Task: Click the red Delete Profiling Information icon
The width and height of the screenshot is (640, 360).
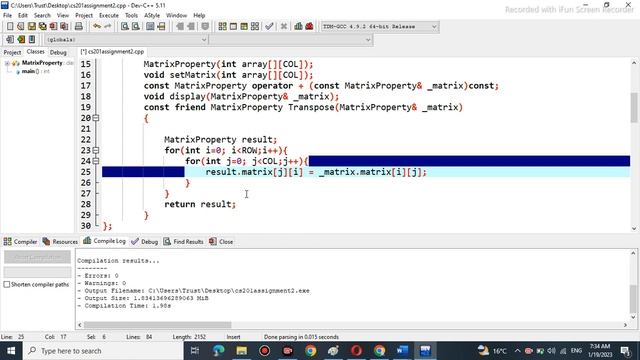Action: 309,27
